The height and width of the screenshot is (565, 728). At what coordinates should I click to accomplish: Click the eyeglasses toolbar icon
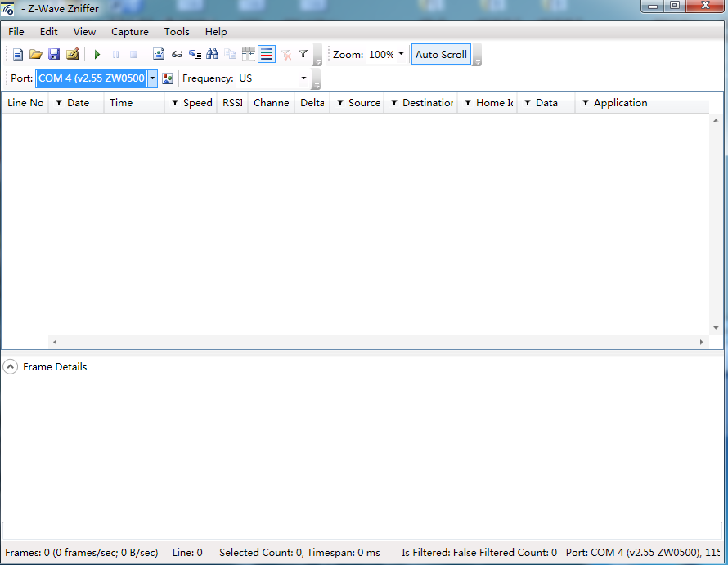[177, 54]
